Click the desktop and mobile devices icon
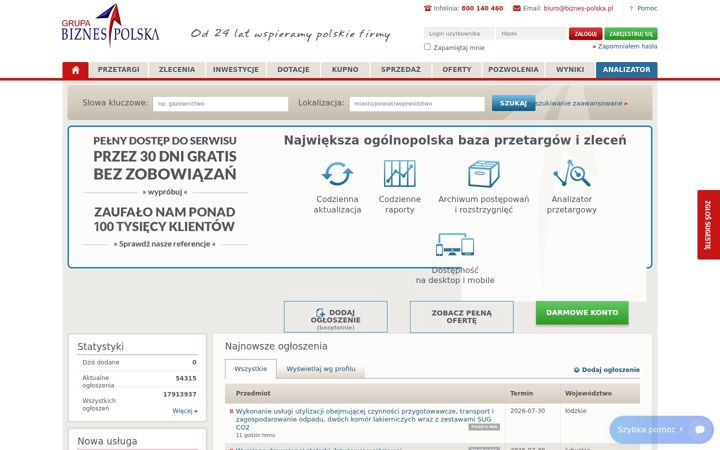The image size is (720, 450). (x=455, y=244)
